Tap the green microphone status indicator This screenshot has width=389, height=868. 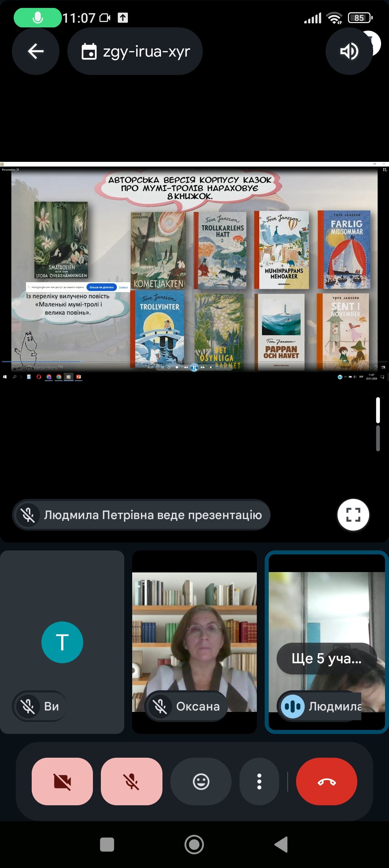(37, 18)
